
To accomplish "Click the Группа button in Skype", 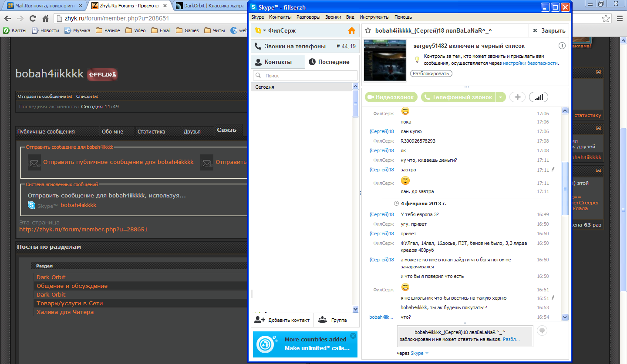I will 337,320.
